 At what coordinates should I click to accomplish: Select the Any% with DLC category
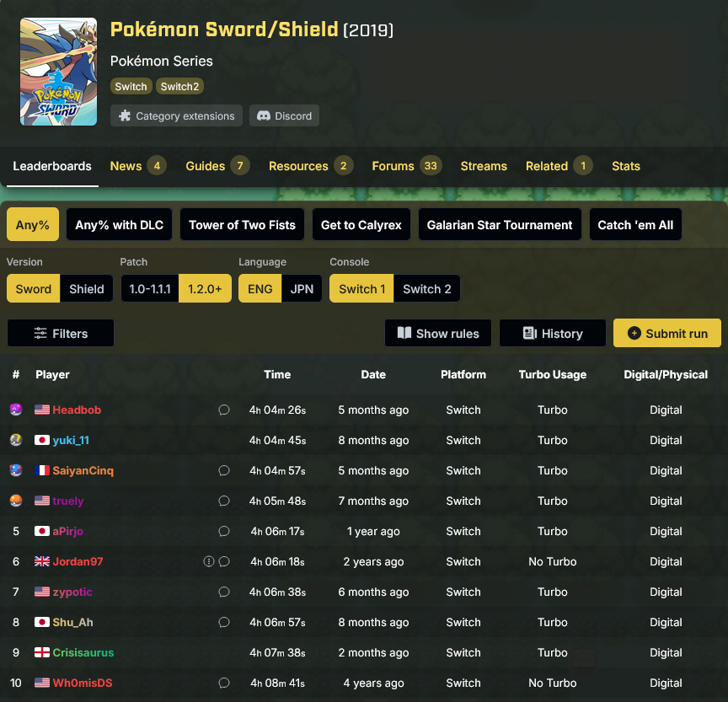click(120, 224)
